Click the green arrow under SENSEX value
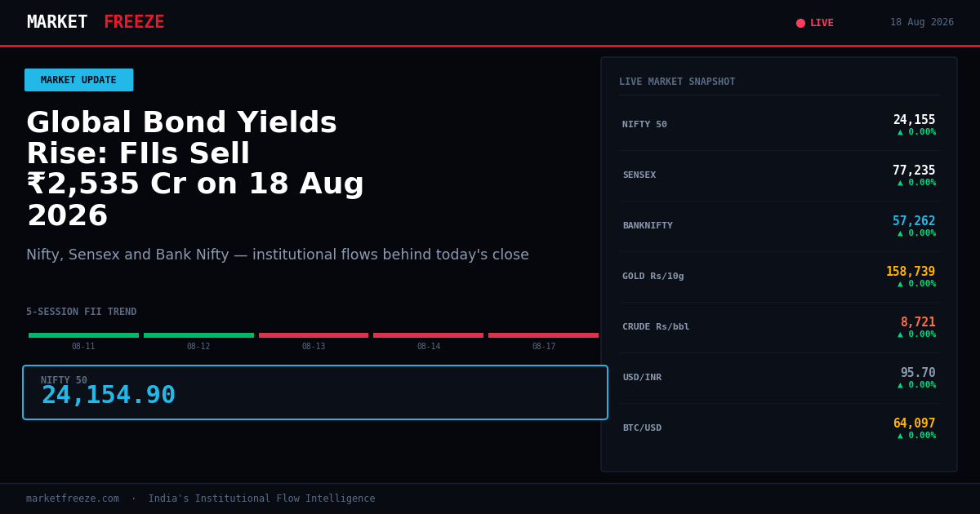This screenshot has width=980, height=514. coord(901,183)
